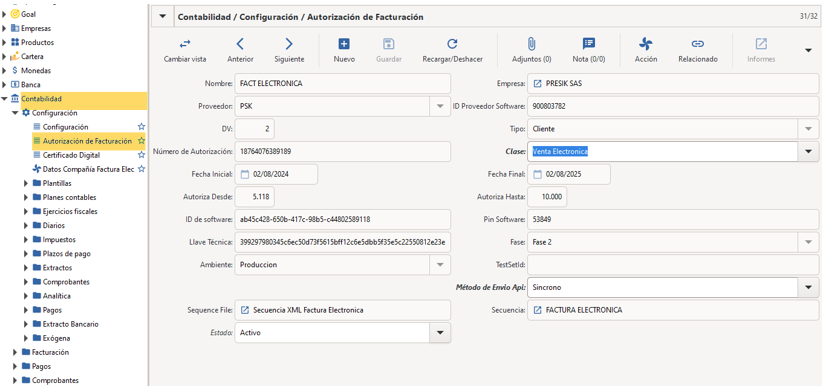Open the Nota notes icon
The width and height of the screenshot is (822, 389).
click(589, 44)
